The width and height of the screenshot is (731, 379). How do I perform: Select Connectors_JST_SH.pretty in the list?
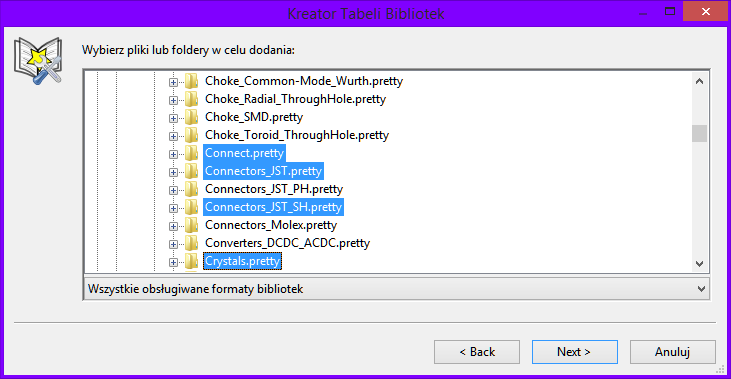point(273,207)
